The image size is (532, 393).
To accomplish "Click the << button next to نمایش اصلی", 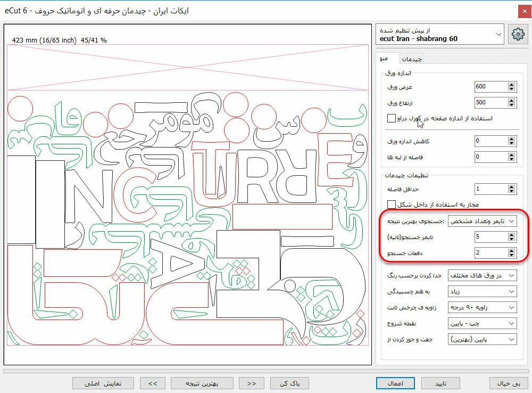I will 153,383.
